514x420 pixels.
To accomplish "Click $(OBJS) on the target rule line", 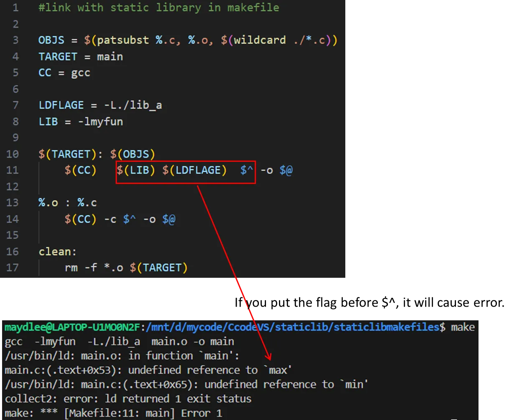I will [x=132, y=154].
